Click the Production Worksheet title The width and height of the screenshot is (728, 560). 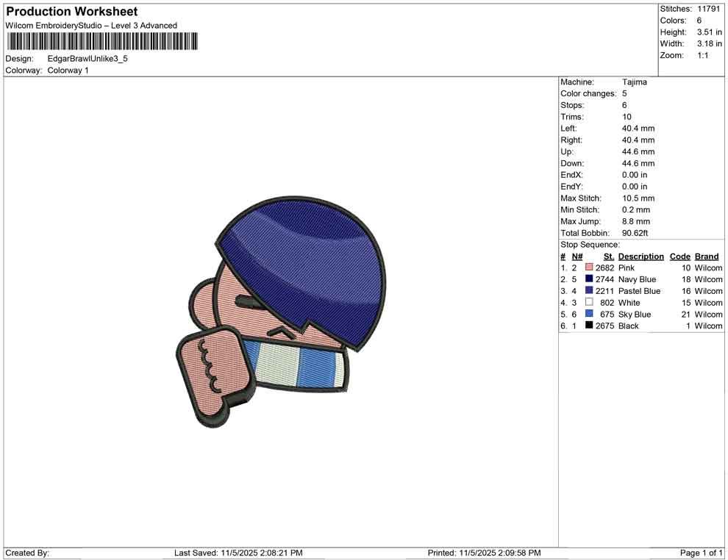pos(72,12)
